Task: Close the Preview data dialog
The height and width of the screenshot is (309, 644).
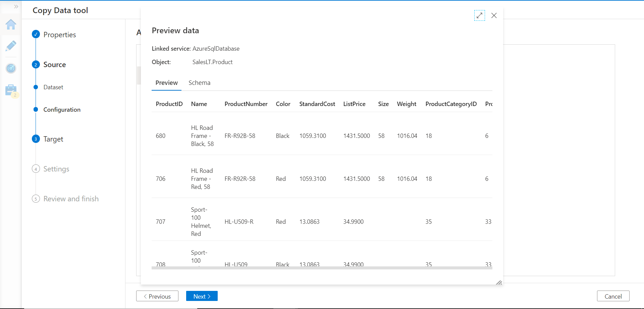Action: click(x=494, y=15)
